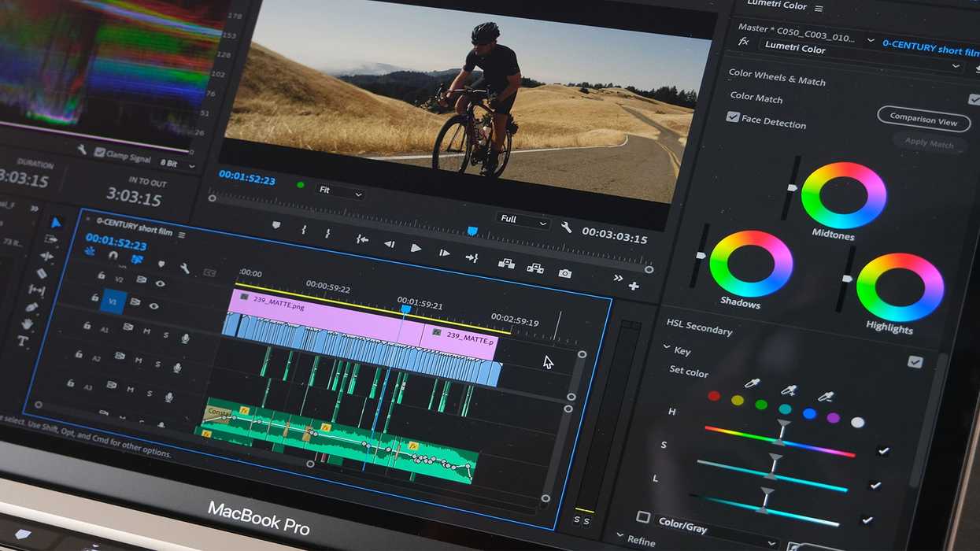Image resolution: width=980 pixels, height=551 pixels.
Task: Click the timeline captions CC icon
Action: [x=209, y=272]
